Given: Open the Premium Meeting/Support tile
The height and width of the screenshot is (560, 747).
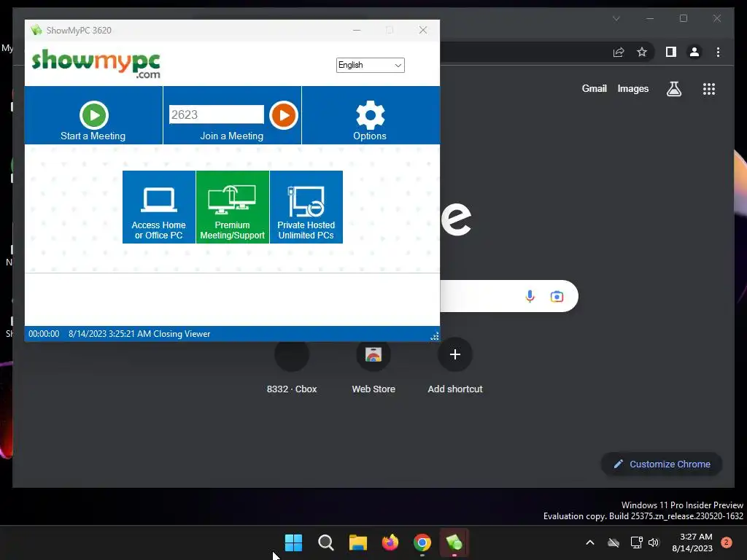Looking at the screenshot, I should 233,207.
